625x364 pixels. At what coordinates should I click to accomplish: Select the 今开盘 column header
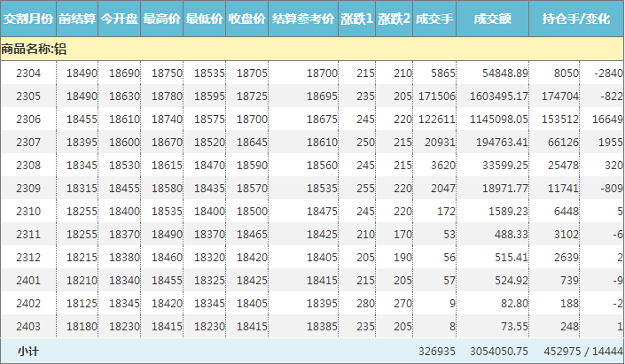click(120, 19)
